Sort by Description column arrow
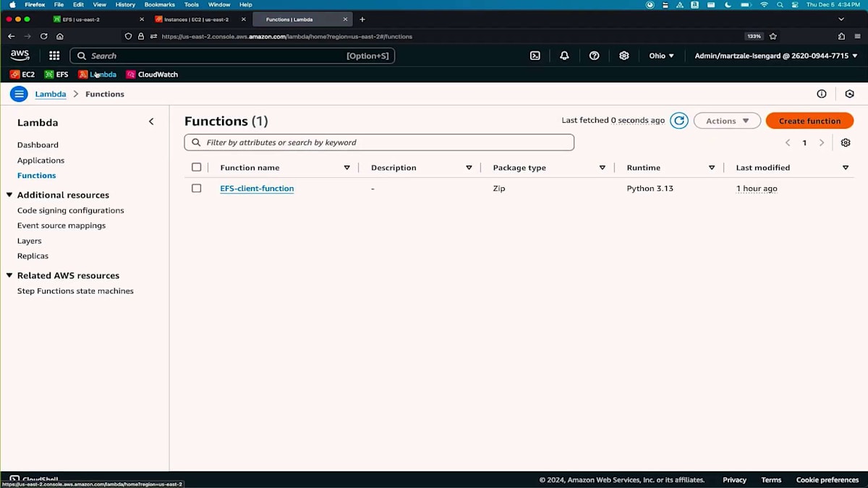Viewport: 868px width, 488px height. (469, 168)
